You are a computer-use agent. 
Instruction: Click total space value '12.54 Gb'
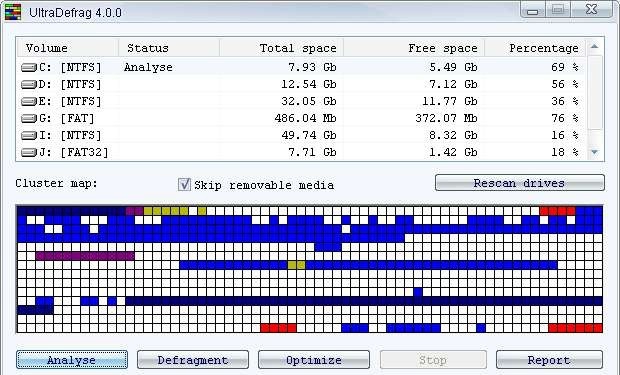pos(309,84)
